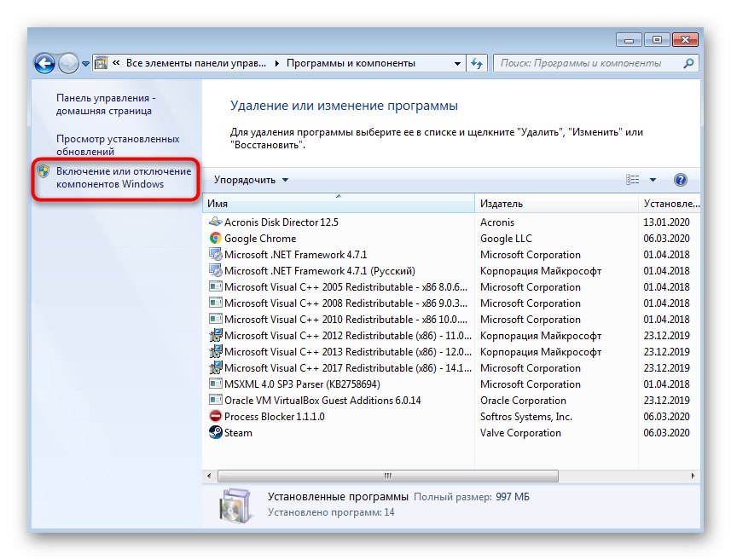The width and height of the screenshot is (731, 560).
Task: Select MSXML 4.0 SP3 Parser (KB2758694) name
Action: [x=302, y=384]
